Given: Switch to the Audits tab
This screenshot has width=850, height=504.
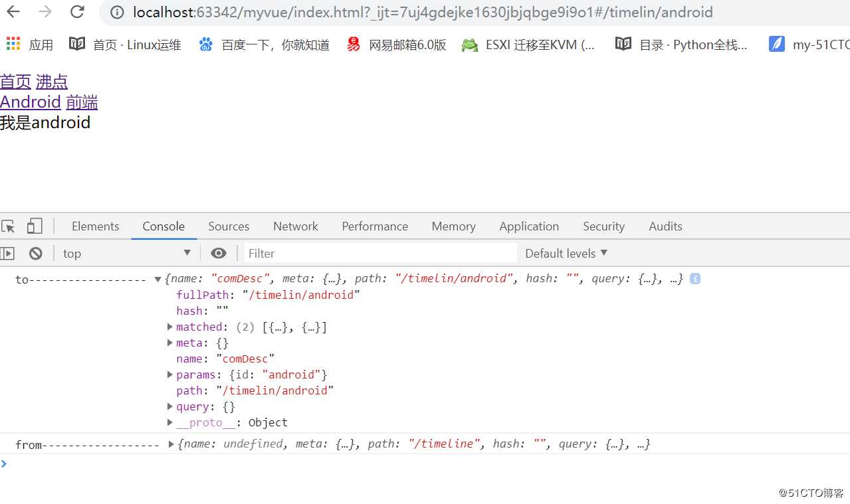Looking at the screenshot, I should click(665, 226).
